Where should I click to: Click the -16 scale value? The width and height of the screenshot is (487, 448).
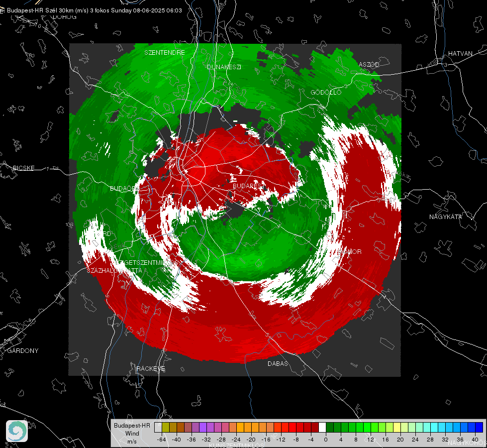(266, 440)
